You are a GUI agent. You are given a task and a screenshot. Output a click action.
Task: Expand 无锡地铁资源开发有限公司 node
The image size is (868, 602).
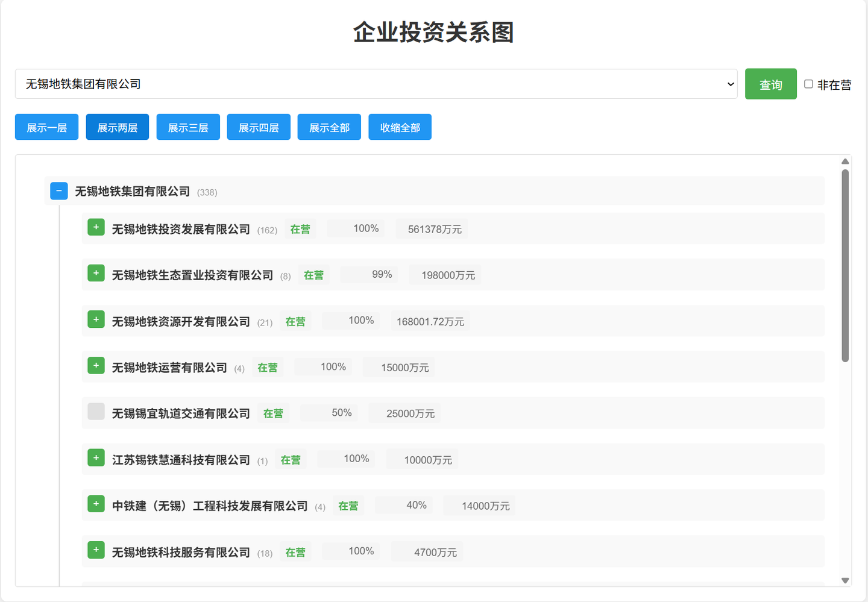96,319
